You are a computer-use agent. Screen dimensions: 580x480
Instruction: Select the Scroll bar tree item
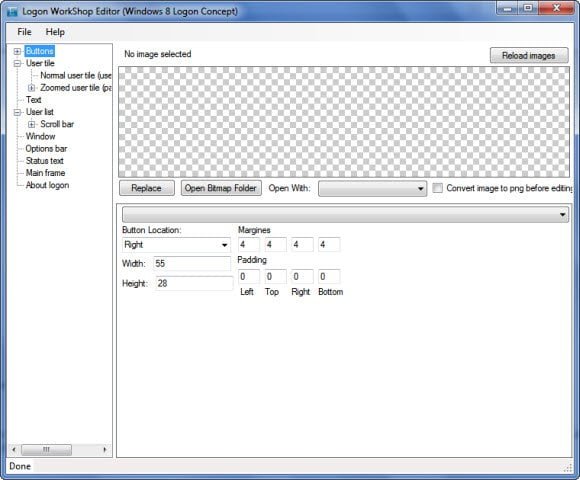coord(57,124)
